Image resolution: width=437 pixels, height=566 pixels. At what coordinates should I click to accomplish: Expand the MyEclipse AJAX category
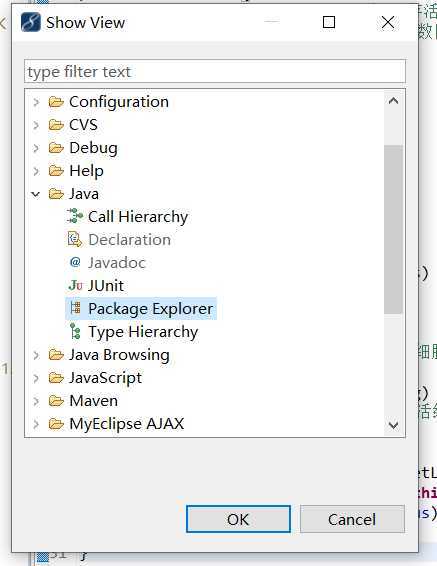point(36,424)
